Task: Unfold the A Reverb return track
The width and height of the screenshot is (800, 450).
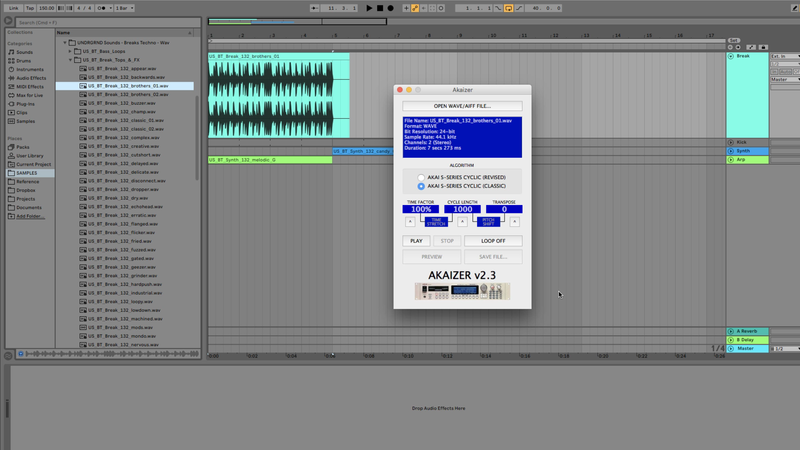Action: (731, 331)
